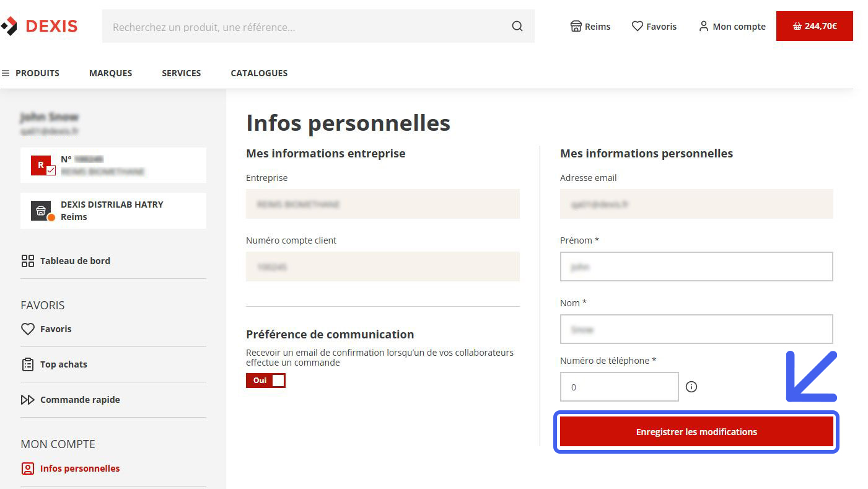
Task: Open the MARQUES menu
Action: [x=110, y=73]
